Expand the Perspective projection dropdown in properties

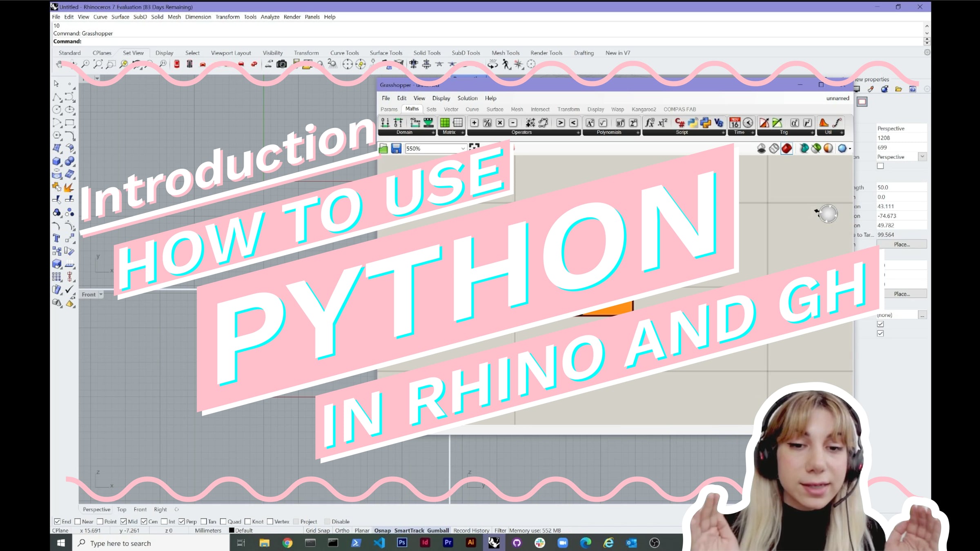(x=922, y=157)
